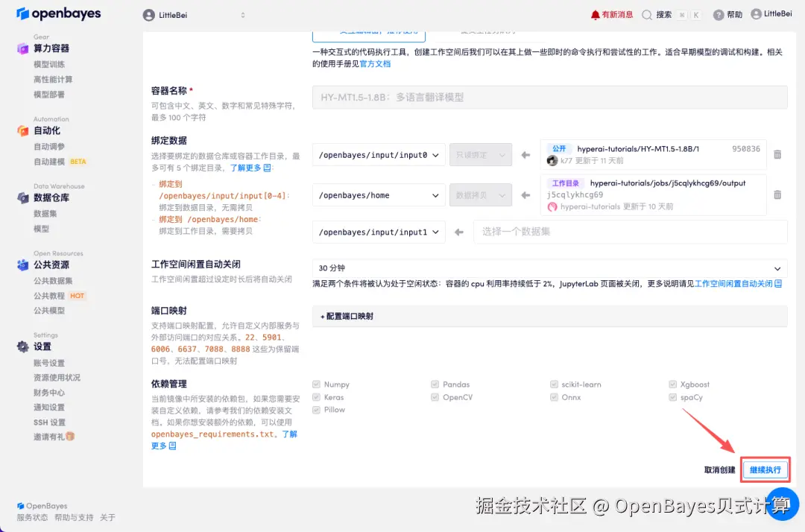Toggle the spaCy checkbox
This screenshot has height=532, width=805.
click(x=672, y=397)
